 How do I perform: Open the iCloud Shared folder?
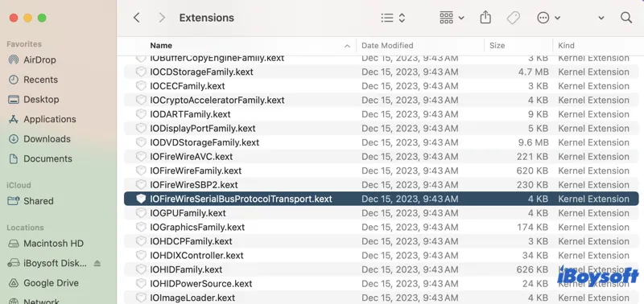31,201
